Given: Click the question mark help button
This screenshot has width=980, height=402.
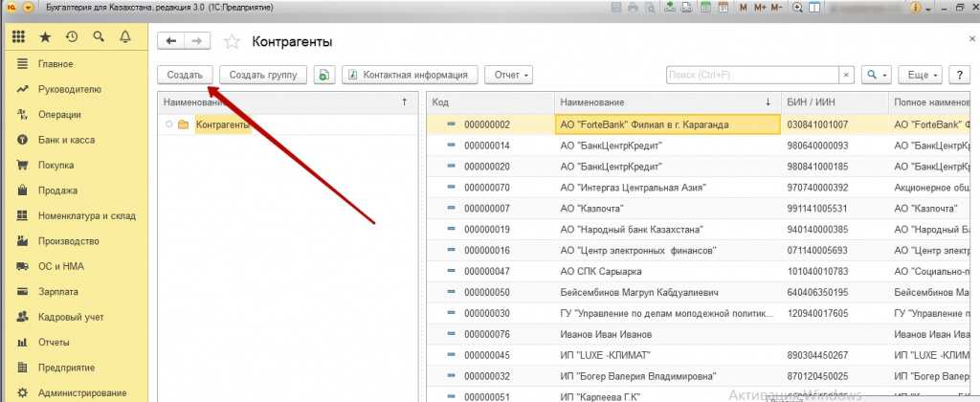Looking at the screenshot, I should coord(959,75).
